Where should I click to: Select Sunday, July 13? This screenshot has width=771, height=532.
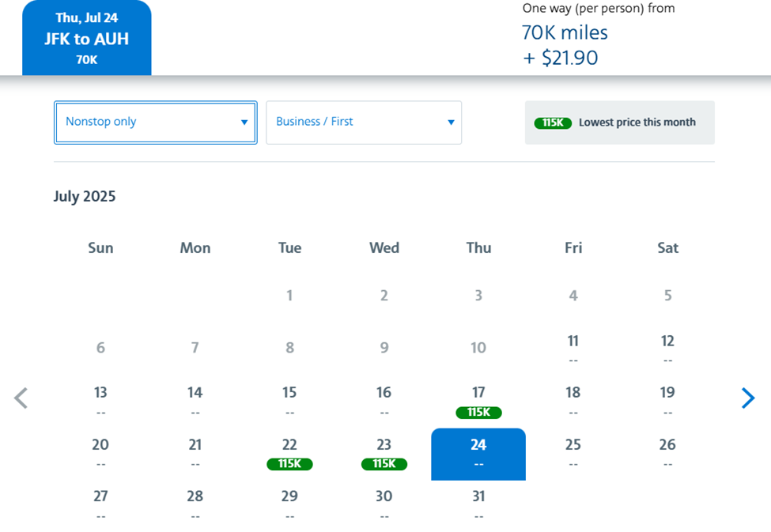100,400
